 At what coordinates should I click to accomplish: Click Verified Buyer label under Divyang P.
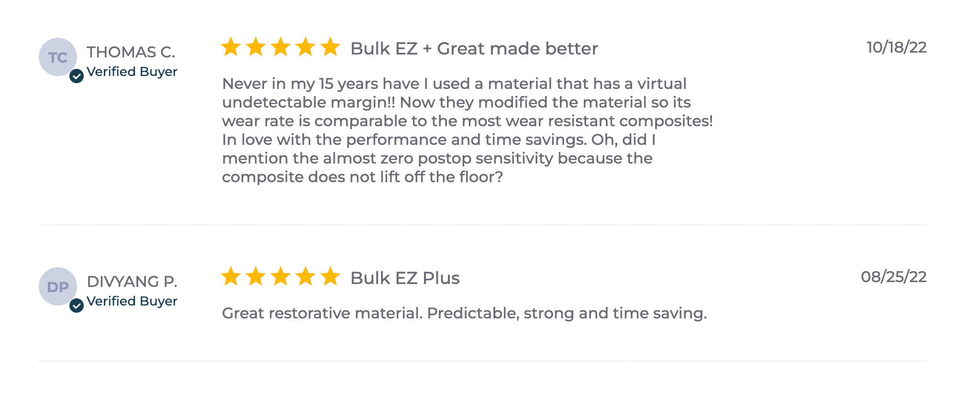tap(132, 301)
